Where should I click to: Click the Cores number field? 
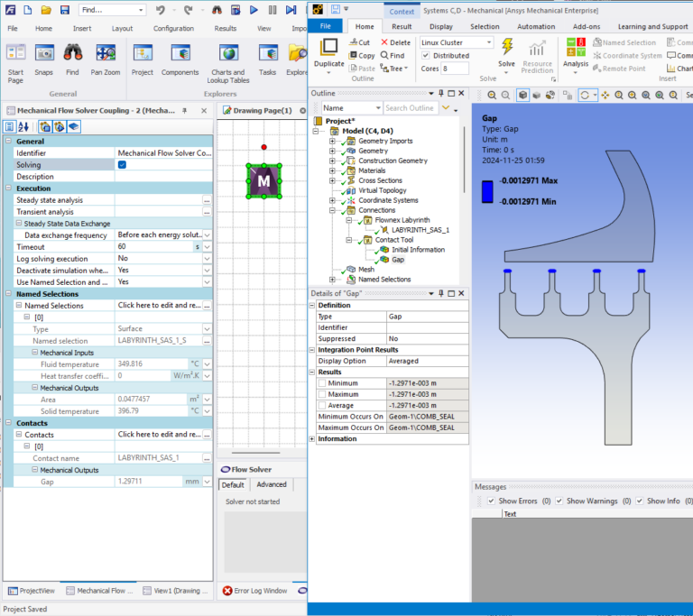[x=455, y=69]
